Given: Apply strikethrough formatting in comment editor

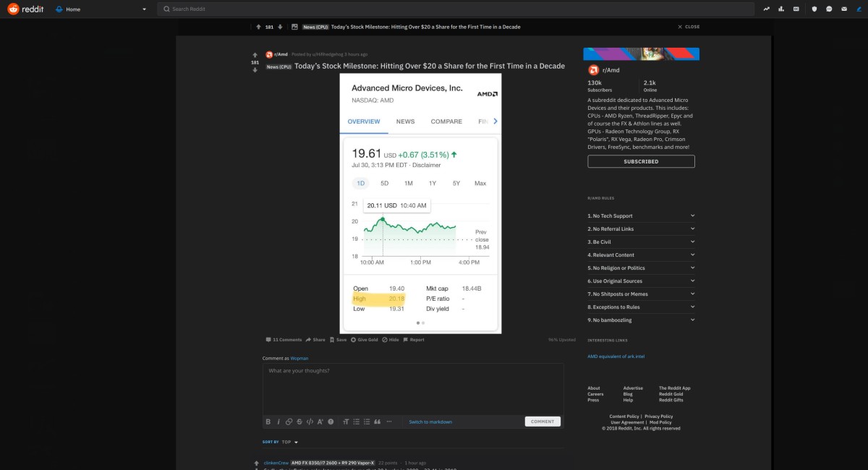Looking at the screenshot, I should [299, 422].
